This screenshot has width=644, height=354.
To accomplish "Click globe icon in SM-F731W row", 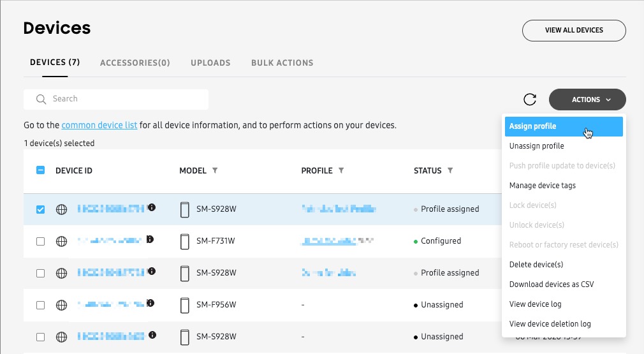I will point(61,242).
